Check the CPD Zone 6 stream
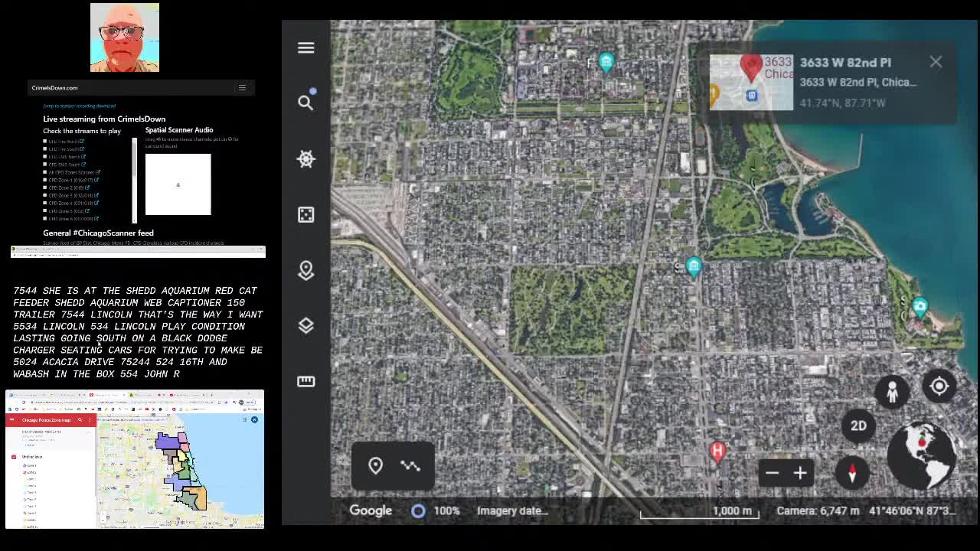The width and height of the screenshot is (980, 551). 44,218
